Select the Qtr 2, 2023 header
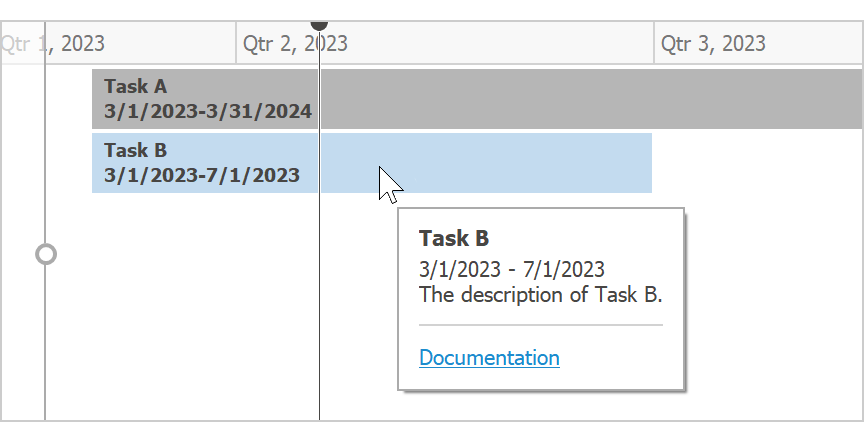The height and width of the screenshot is (442, 864). click(x=296, y=44)
